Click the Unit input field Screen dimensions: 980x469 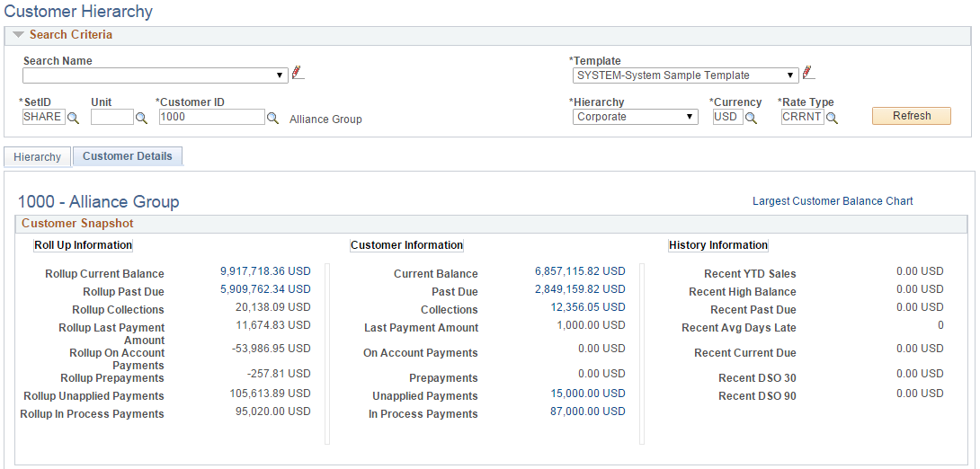(x=112, y=117)
